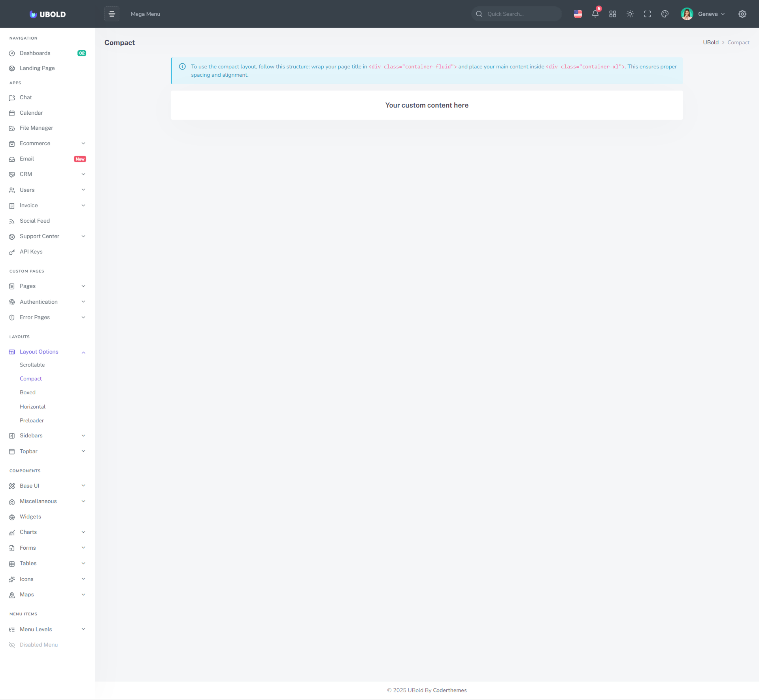The width and height of the screenshot is (759, 700).
Task: Expand the Invoice menu chevron
Action: click(83, 205)
